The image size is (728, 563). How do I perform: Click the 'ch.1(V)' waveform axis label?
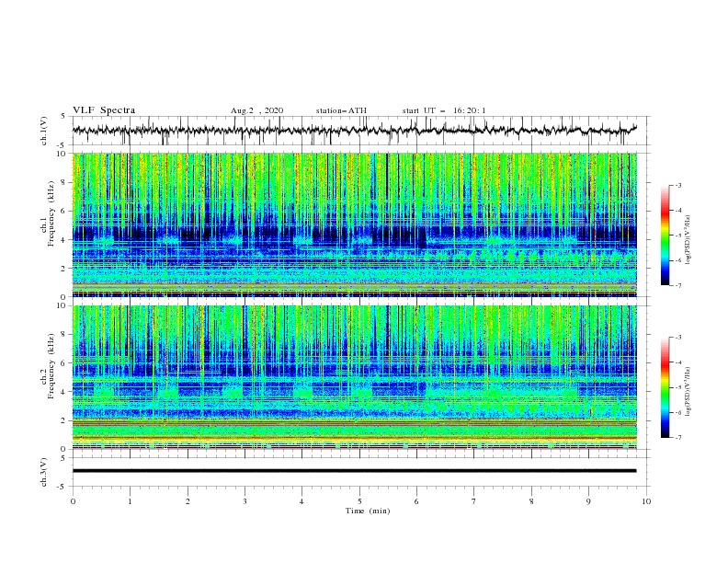pyautogui.click(x=43, y=131)
